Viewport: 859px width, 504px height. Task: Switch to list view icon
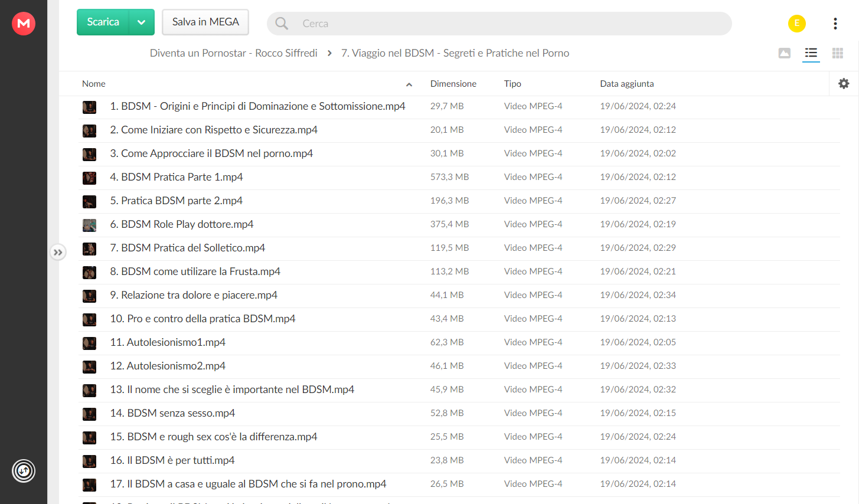pos(811,53)
